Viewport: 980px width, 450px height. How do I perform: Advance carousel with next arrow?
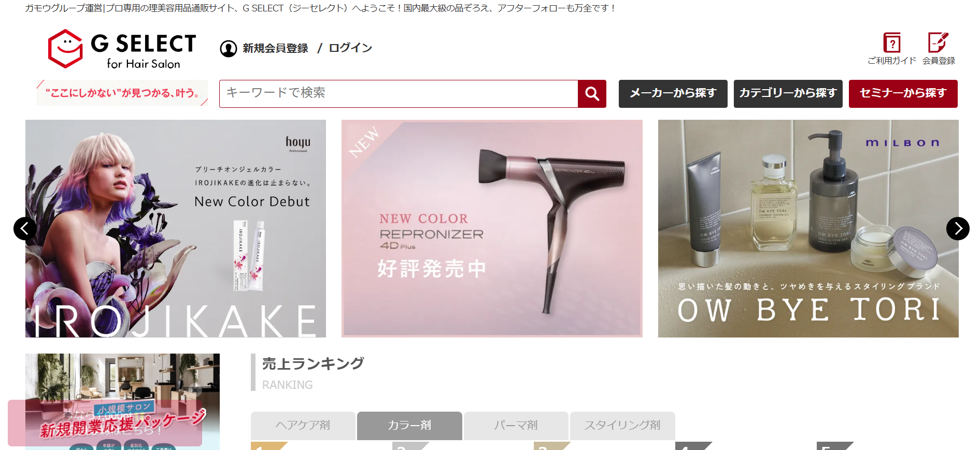[958, 229]
